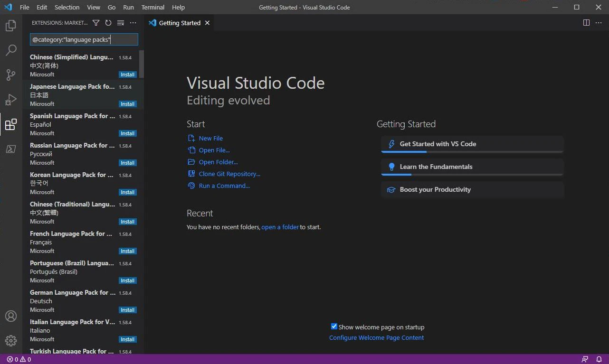This screenshot has width=609, height=364.
Task: Toggle Show welcome page on startup
Action: point(334,327)
